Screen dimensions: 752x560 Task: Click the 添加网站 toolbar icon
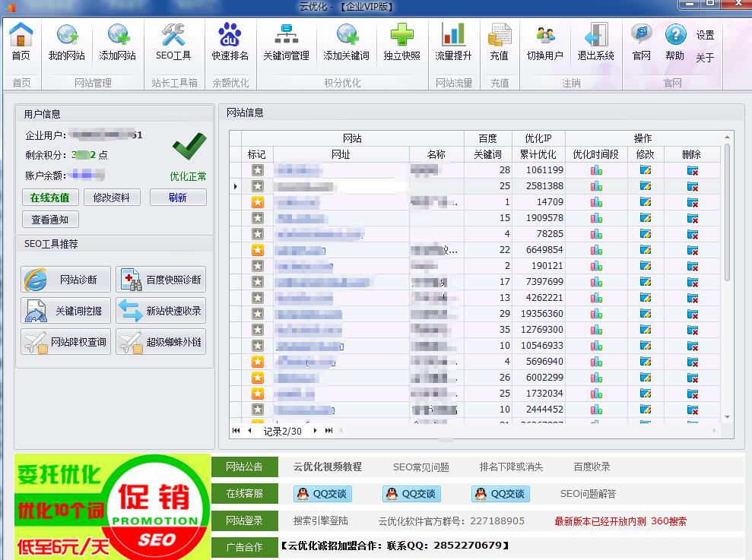[x=118, y=42]
